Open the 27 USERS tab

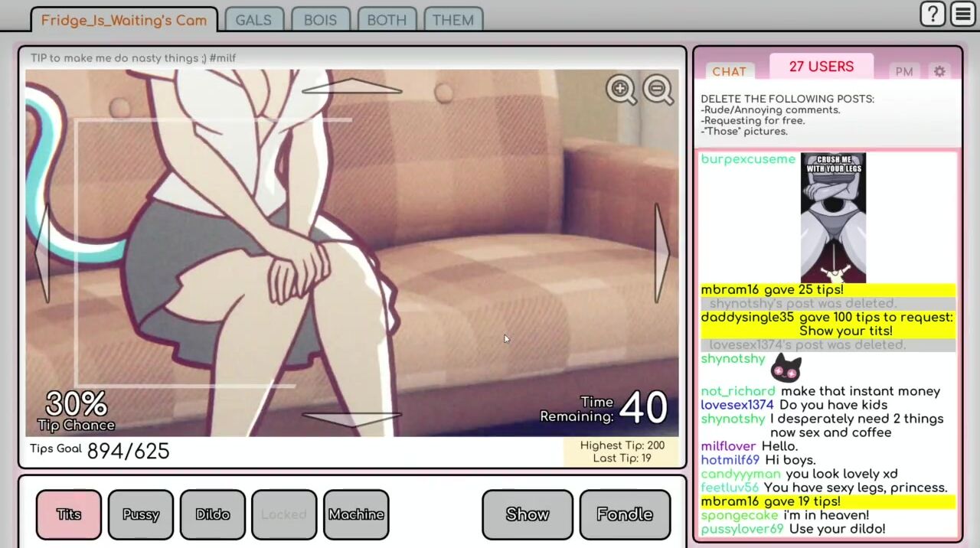pos(821,67)
